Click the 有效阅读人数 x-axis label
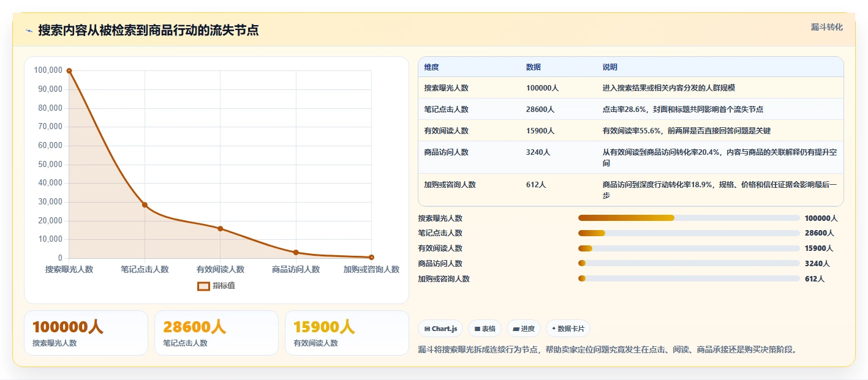868x380 pixels. [221, 269]
